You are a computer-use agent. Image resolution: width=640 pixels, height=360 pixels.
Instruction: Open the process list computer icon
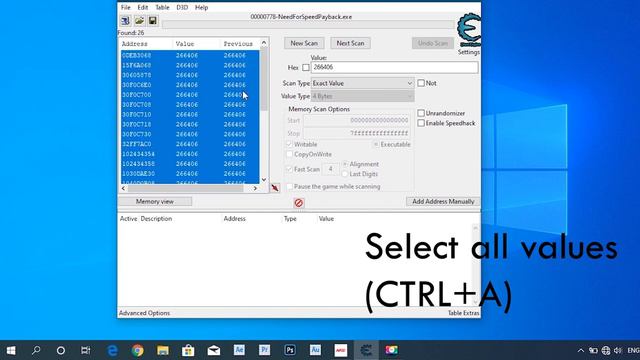[x=125, y=21]
